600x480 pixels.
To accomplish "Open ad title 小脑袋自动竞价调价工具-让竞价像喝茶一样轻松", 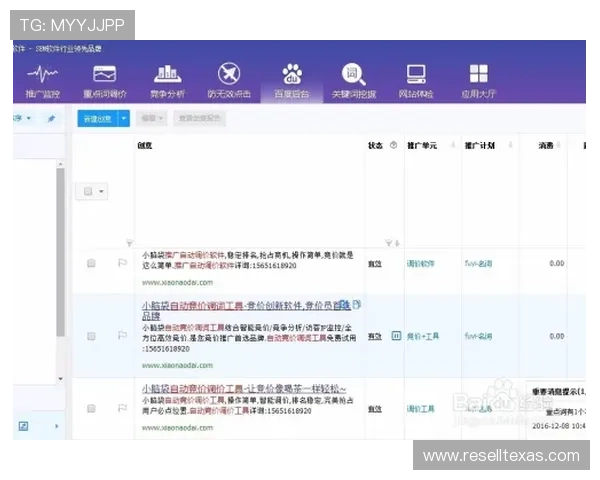I will click(x=244, y=389).
